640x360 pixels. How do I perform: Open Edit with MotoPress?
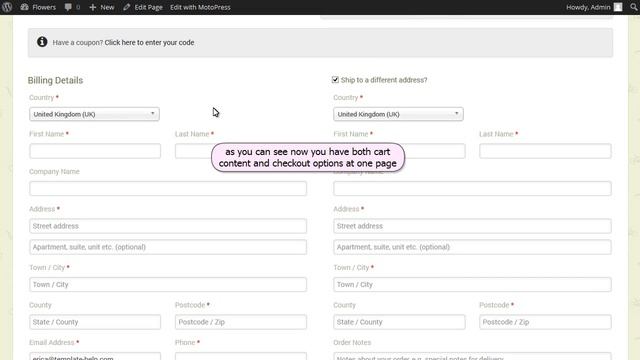tap(200, 7)
